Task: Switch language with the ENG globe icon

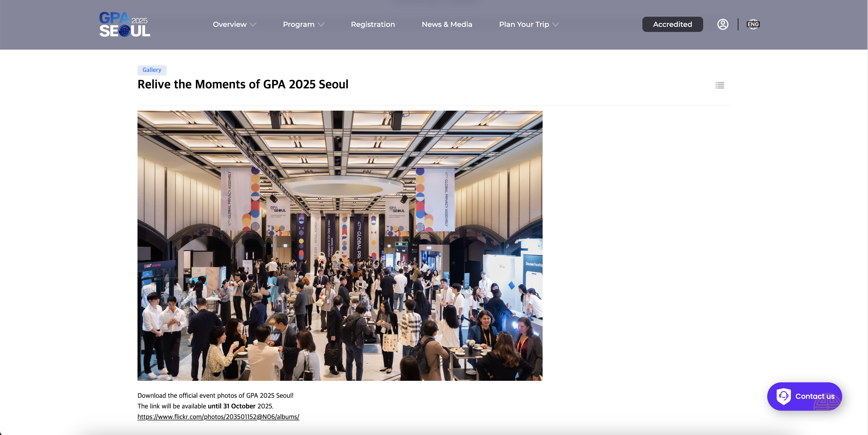Action: (753, 24)
